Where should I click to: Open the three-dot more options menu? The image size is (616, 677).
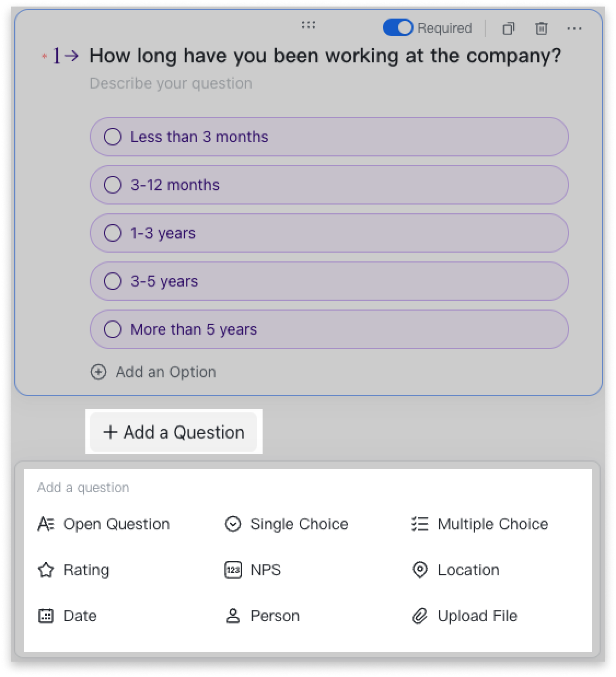tap(574, 28)
